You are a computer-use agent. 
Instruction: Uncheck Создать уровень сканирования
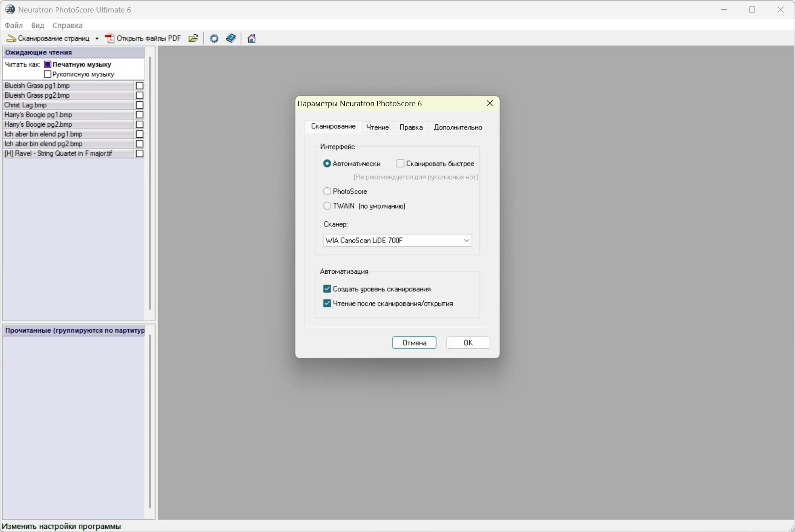click(327, 289)
